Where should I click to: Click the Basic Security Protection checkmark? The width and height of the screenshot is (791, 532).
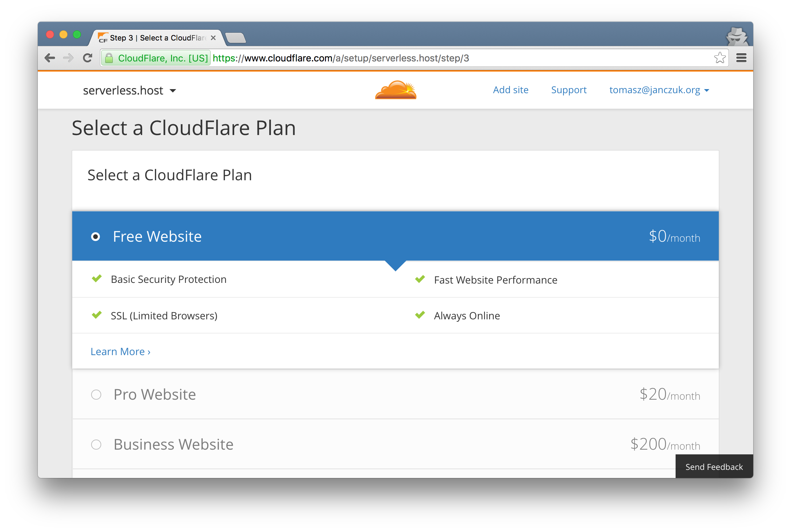(96, 279)
